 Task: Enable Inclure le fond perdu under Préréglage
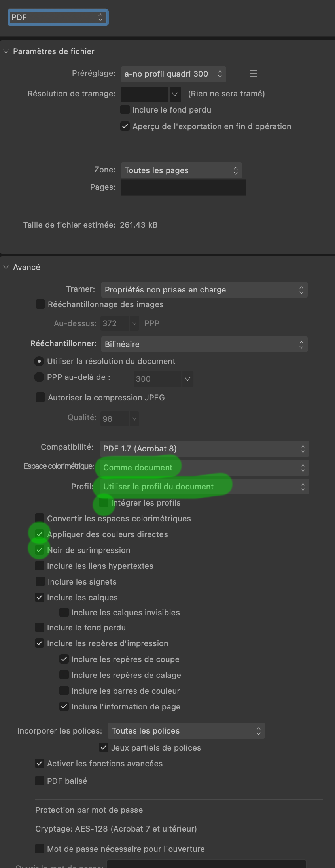point(125,109)
